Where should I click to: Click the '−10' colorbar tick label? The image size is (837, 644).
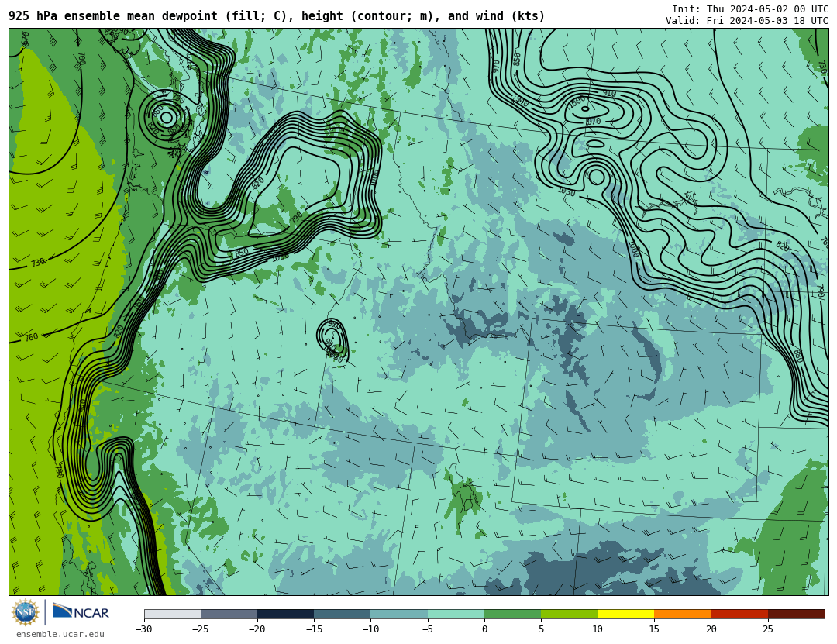tap(370, 629)
